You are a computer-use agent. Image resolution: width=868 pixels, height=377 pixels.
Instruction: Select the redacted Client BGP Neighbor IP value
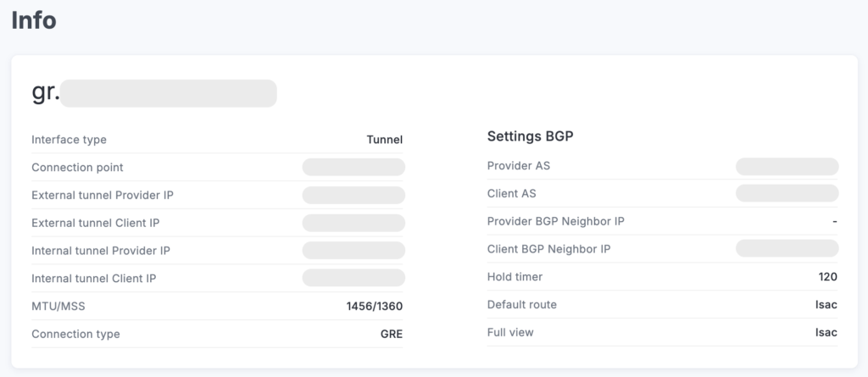coord(787,249)
